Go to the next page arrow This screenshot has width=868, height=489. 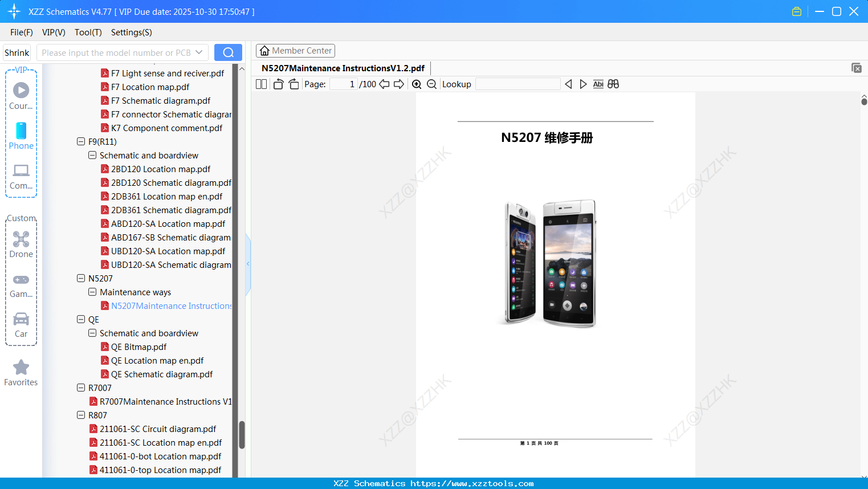pos(399,84)
